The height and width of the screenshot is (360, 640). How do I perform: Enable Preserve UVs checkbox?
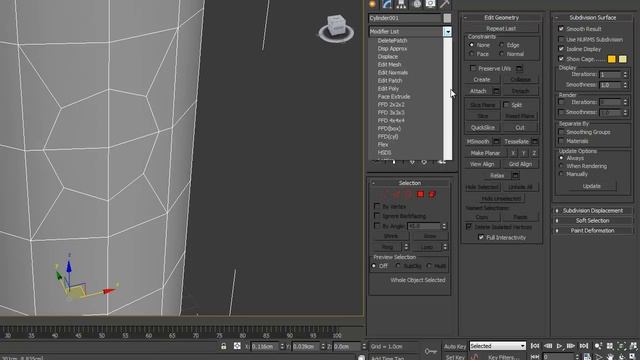point(473,68)
